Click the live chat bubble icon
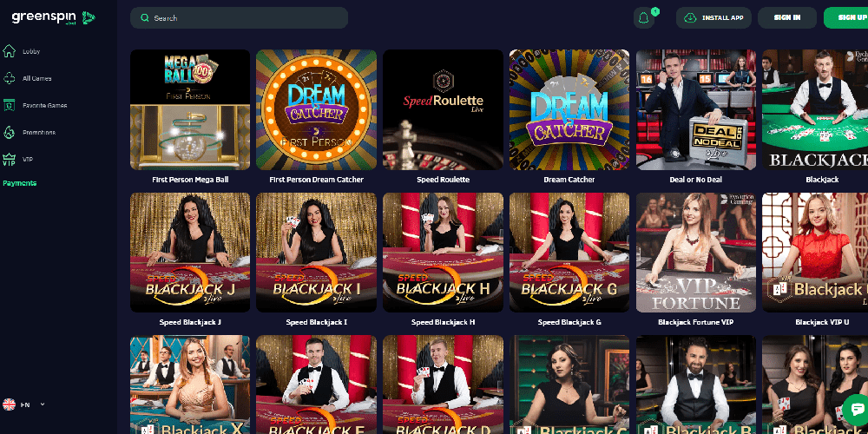The height and width of the screenshot is (434, 868). 857,411
